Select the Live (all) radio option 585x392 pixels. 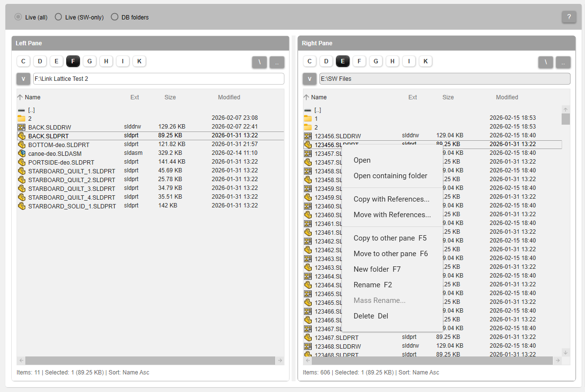pos(18,17)
